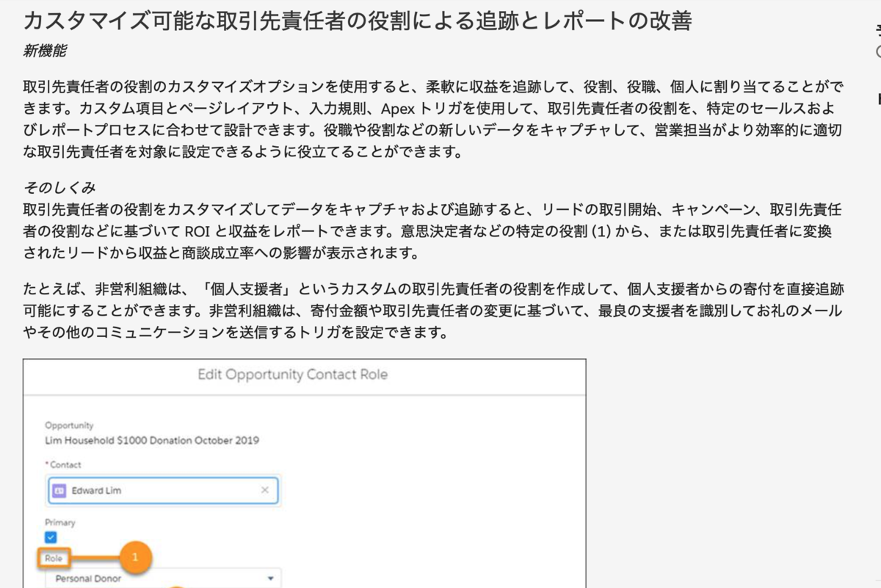Click the Role field's dropdown arrow
This screenshot has height=588, width=881.
tap(270, 578)
